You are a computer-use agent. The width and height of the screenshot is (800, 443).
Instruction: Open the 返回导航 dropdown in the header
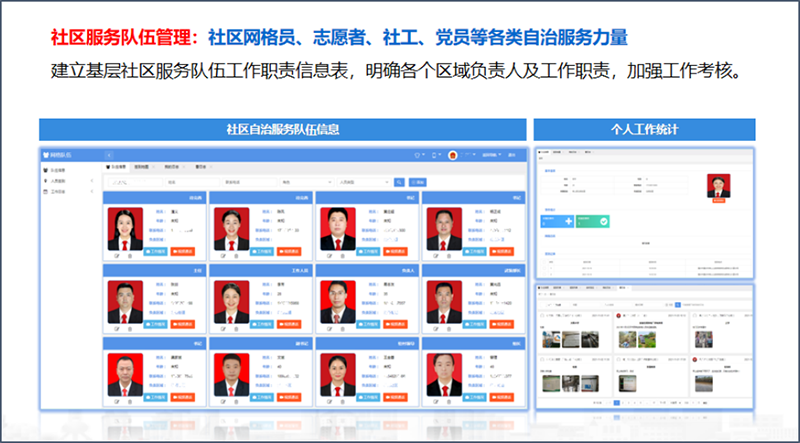(x=492, y=155)
